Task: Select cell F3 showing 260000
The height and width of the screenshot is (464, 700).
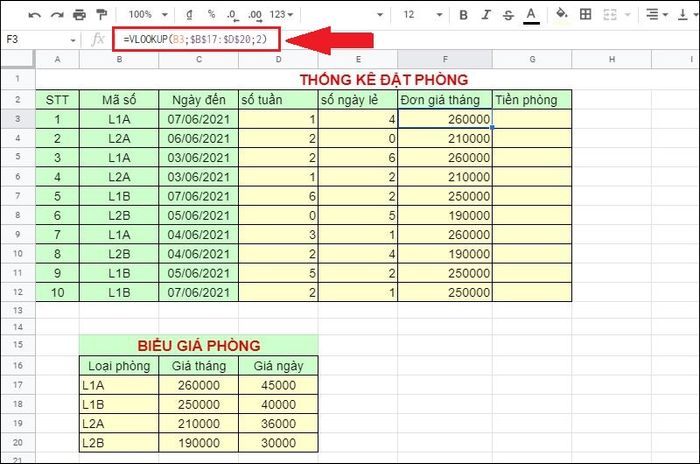Action: click(445, 119)
